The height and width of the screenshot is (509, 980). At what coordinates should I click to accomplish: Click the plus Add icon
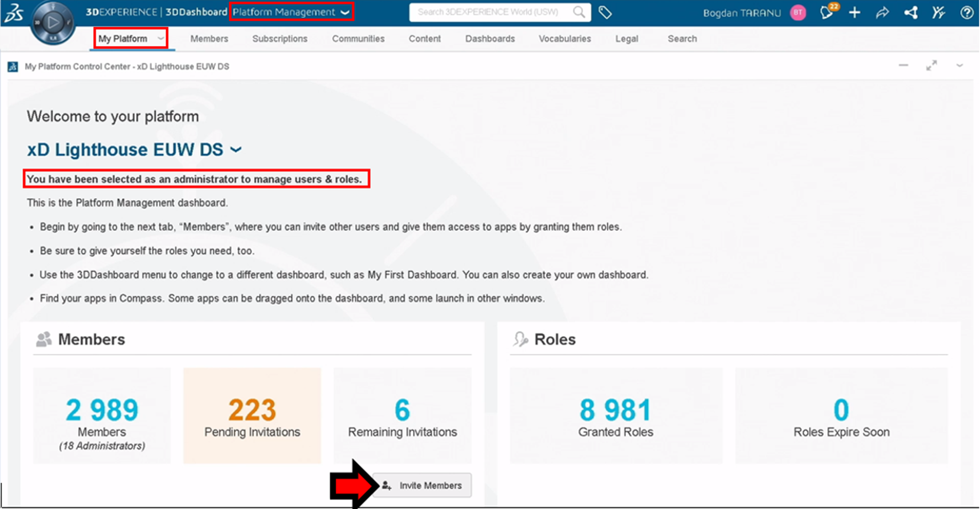tap(855, 13)
